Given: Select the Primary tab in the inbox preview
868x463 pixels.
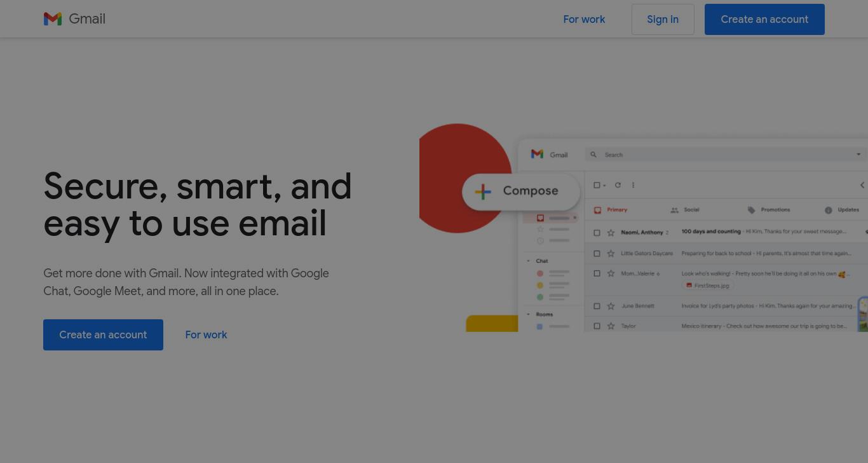Looking at the screenshot, I should (611, 210).
